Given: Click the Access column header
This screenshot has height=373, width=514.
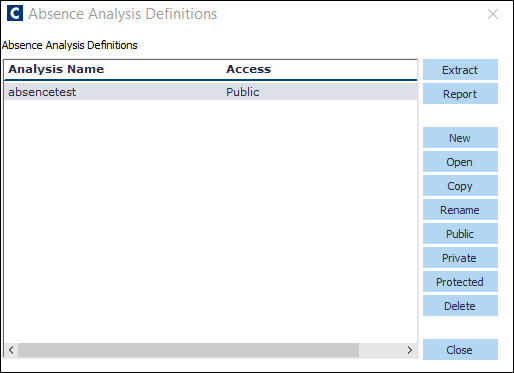Looking at the screenshot, I should pos(248,69).
